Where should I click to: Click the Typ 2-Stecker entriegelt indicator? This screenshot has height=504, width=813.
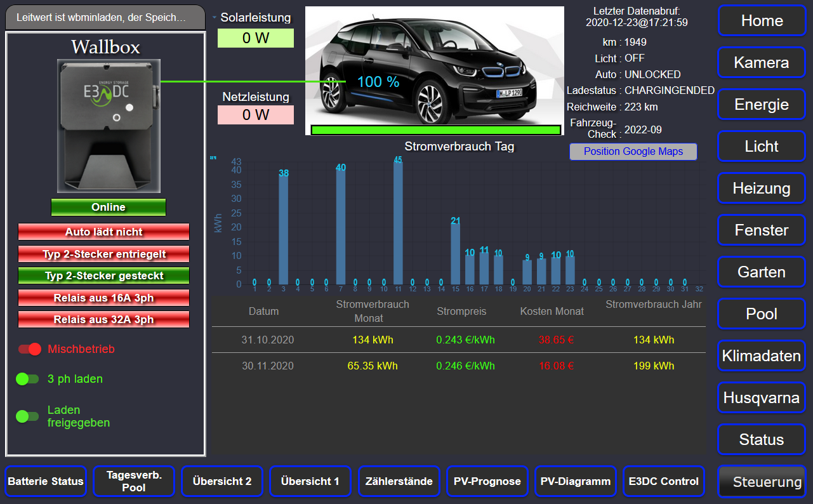click(103, 254)
